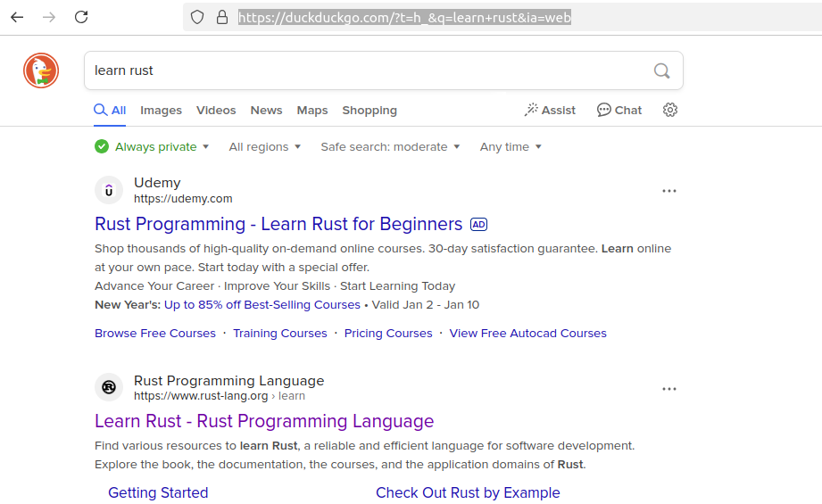Viewport: 822px width, 504px height.
Task: Open Check Out Rust by Example
Action: (x=468, y=492)
